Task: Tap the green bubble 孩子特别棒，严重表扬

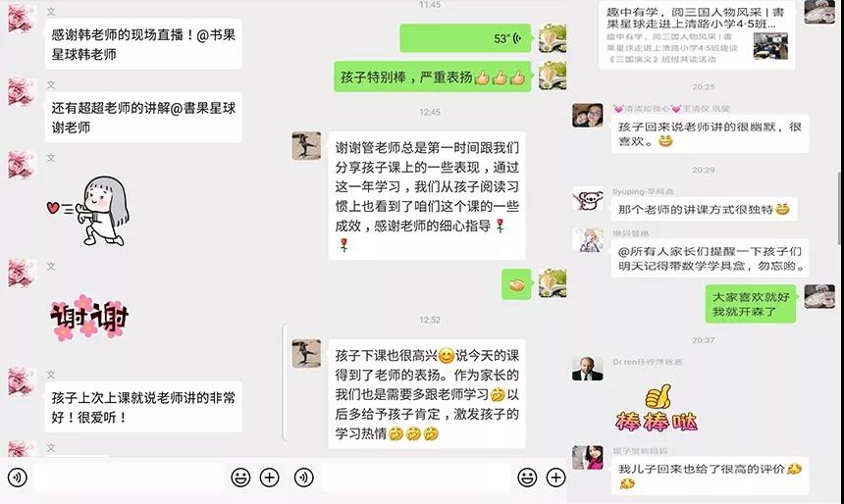Action: click(x=432, y=76)
